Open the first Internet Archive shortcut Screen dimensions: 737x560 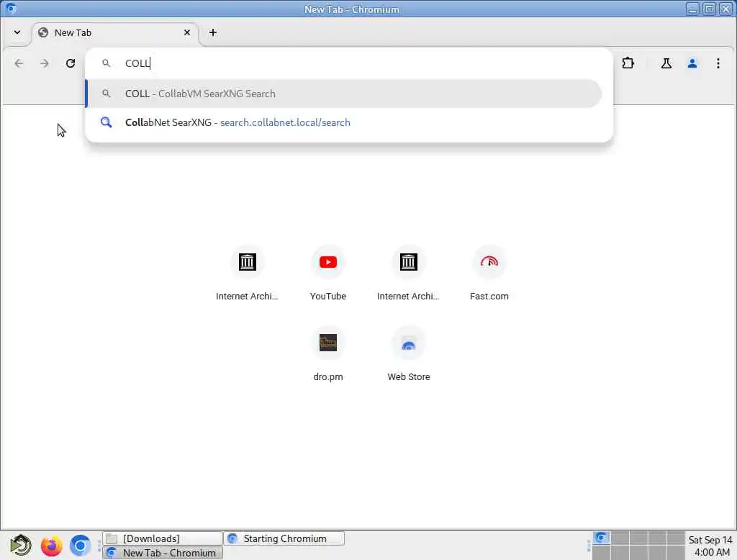point(247,274)
